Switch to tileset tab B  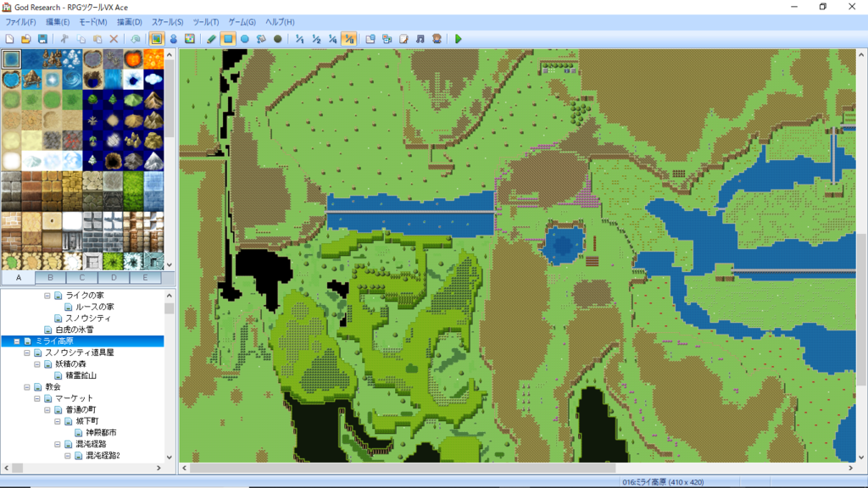pyautogui.click(x=50, y=278)
